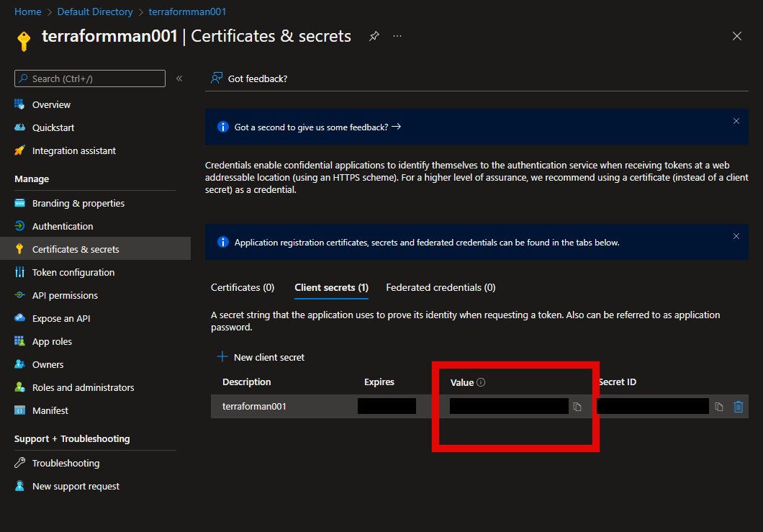Click the Manifest icon
Viewport: 763px width, 532px height.
point(19,410)
